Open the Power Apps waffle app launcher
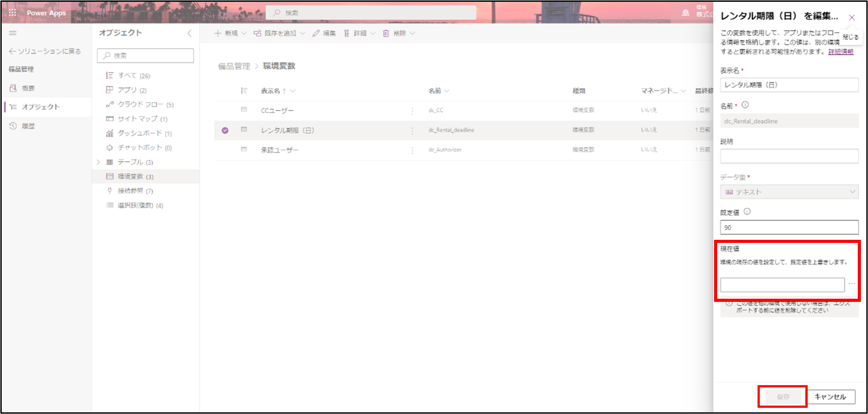 pyautogui.click(x=12, y=12)
